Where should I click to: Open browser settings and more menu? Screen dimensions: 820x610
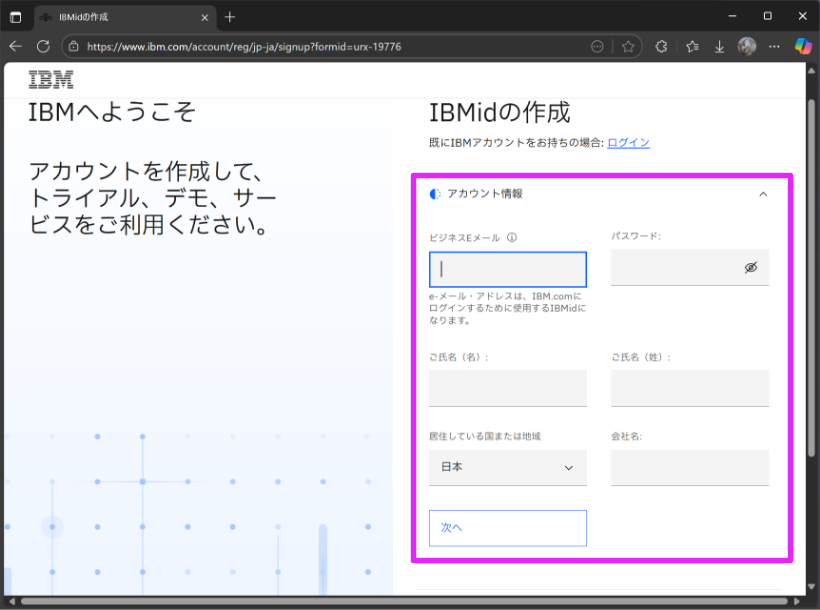click(x=774, y=47)
